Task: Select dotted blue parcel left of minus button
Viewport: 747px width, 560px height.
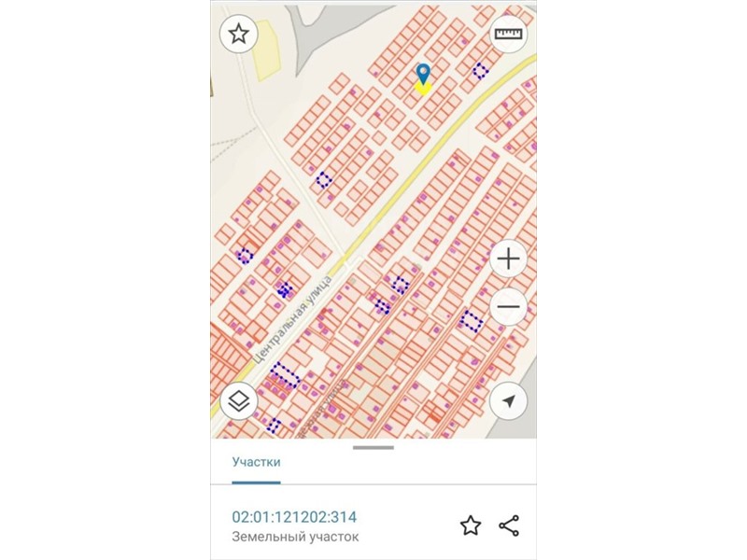Action: pos(472,322)
